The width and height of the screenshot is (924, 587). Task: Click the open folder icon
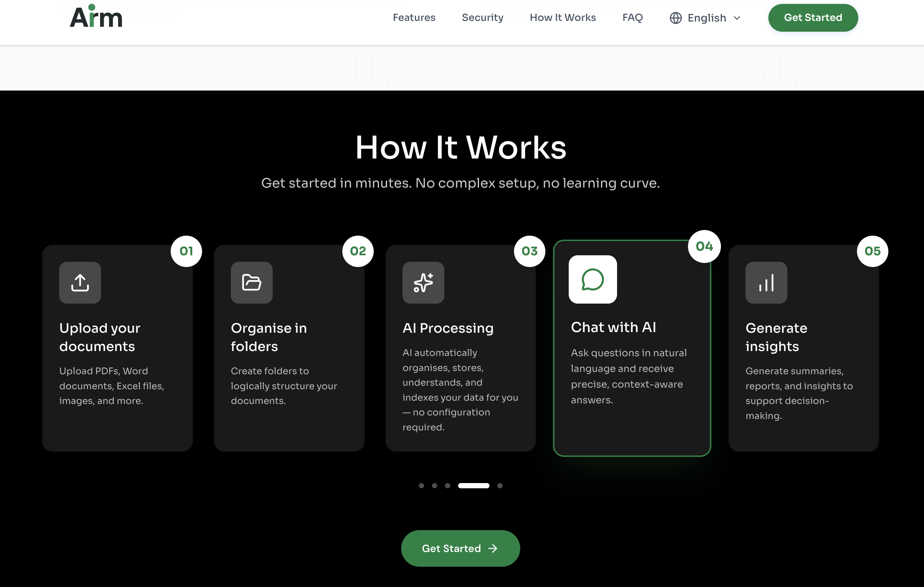[251, 283]
